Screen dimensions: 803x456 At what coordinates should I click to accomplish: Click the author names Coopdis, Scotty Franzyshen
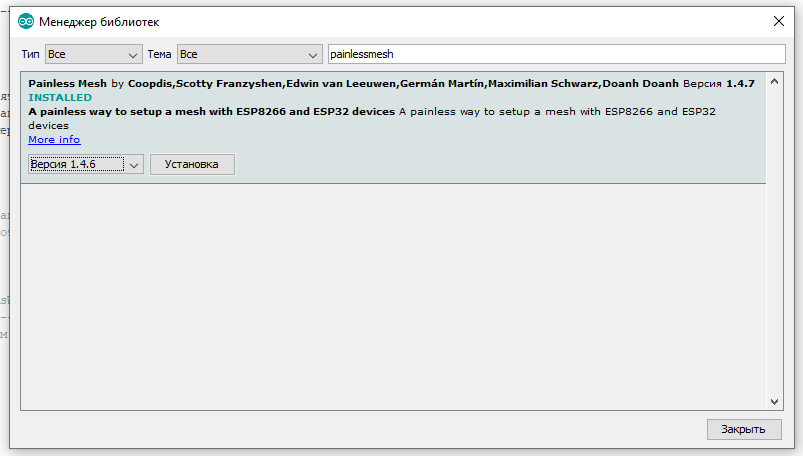pos(206,84)
